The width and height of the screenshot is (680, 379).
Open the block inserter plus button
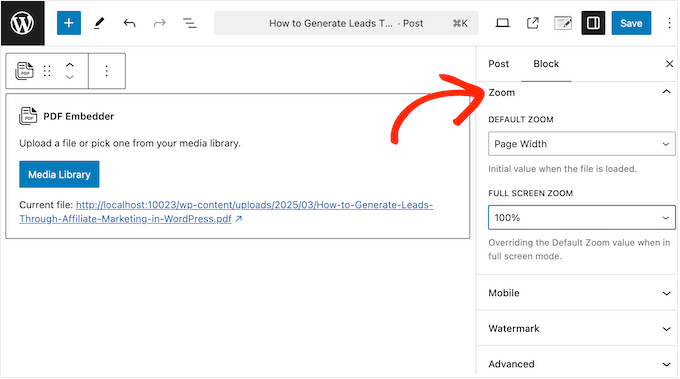tap(69, 23)
